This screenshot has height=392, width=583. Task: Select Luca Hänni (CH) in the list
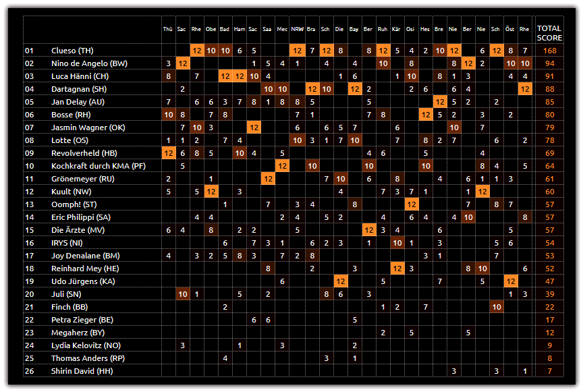point(80,76)
